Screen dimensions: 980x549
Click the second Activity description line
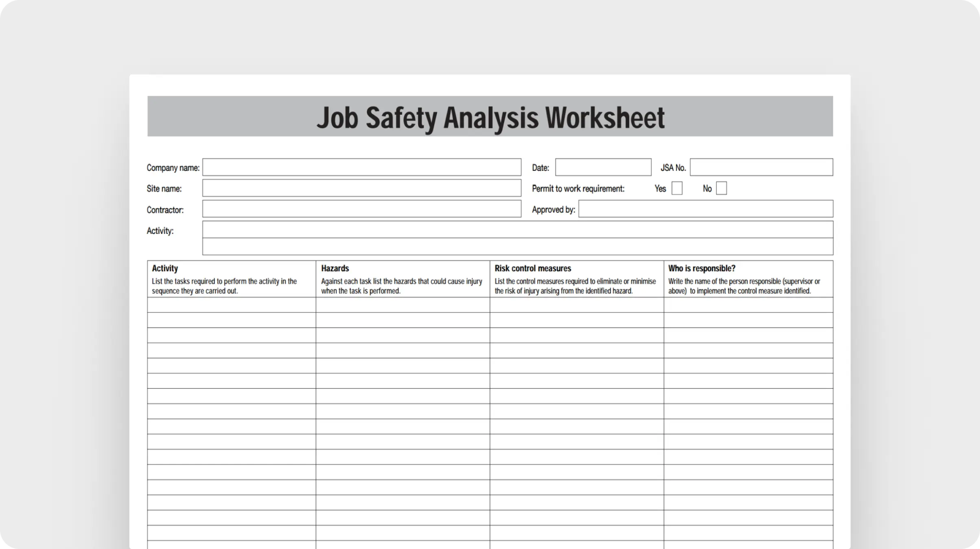[518, 246]
